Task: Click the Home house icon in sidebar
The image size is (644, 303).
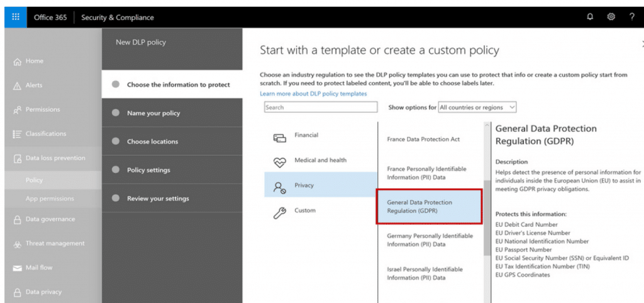Action: 17,62
